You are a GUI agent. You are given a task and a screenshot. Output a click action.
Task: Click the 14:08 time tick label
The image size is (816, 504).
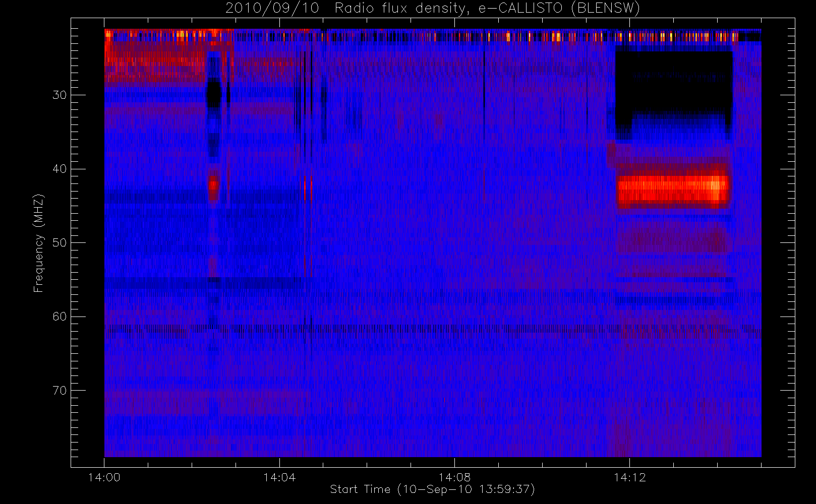454,477
